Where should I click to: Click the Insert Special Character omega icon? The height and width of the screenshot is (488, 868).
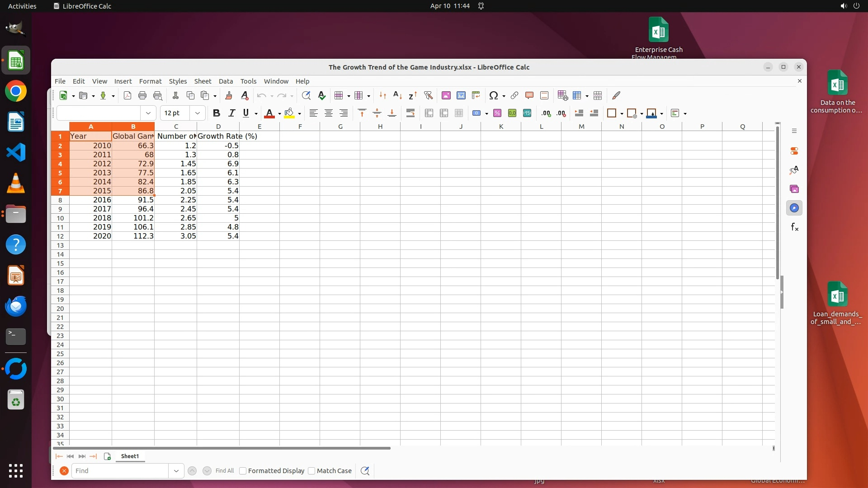[x=493, y=95]
